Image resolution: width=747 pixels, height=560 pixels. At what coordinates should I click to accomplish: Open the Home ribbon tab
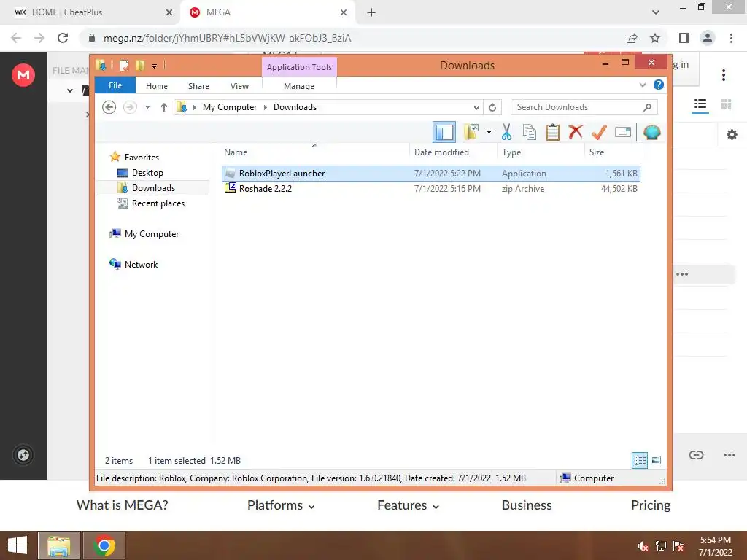157,86
